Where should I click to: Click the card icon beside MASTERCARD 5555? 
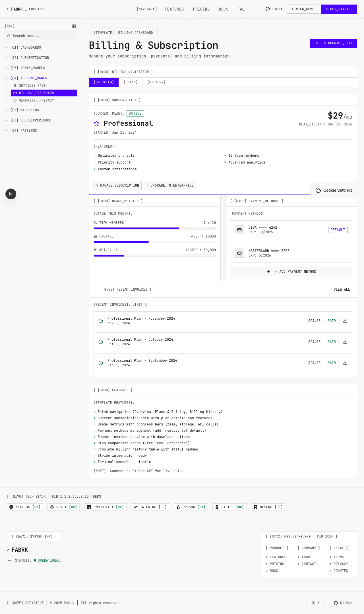point(239,253)
